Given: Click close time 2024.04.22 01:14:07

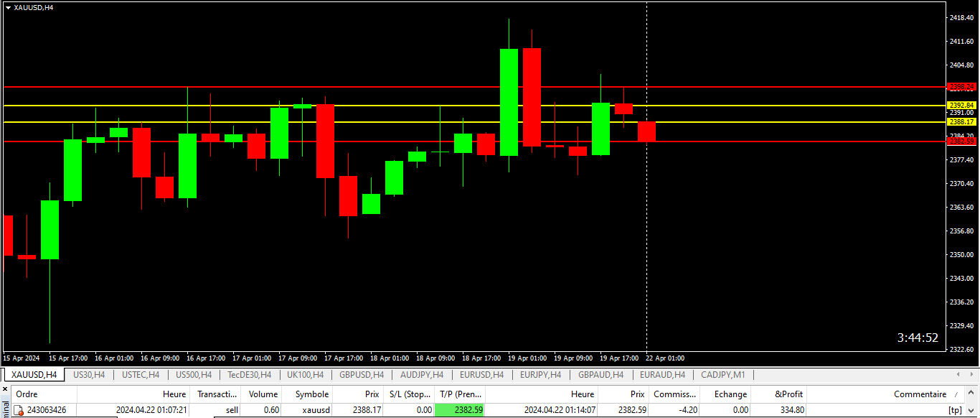Looking at the screenshot, I should point(560,410).
